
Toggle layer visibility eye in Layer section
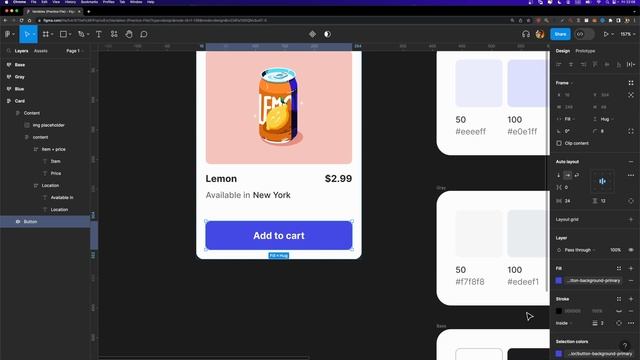[631, 250]
